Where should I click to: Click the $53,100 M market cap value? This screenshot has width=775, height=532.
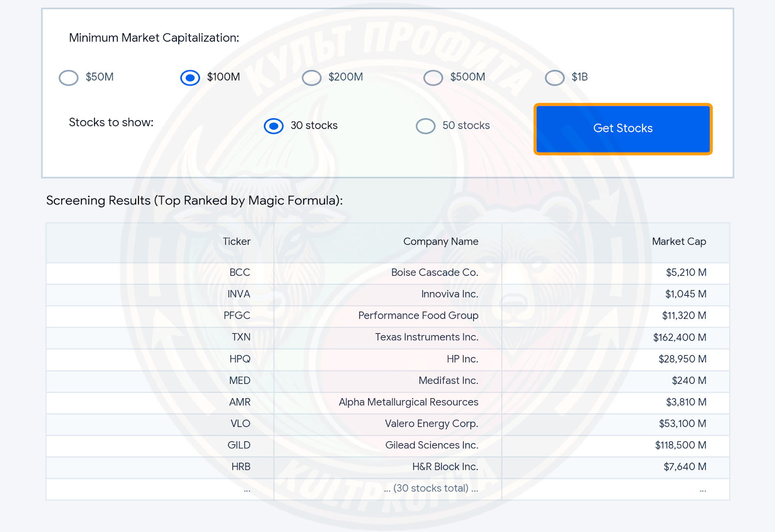pyautogui.click(x=682, y=423)
